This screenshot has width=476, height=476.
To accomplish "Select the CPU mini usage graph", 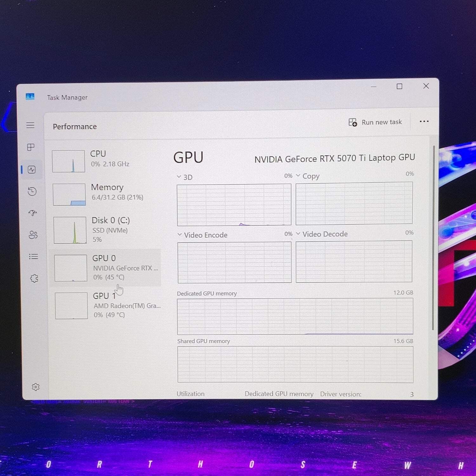I will (69, 161).
